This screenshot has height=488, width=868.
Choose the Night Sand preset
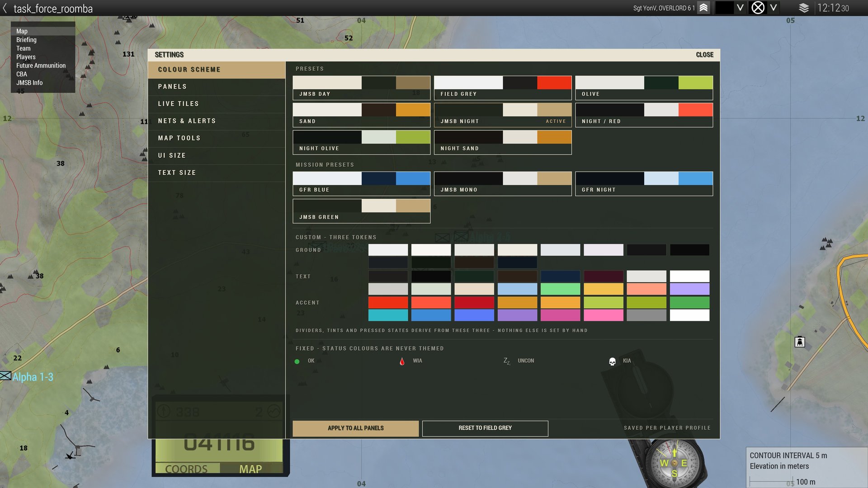pyautogui.click(x=503, y=142)
